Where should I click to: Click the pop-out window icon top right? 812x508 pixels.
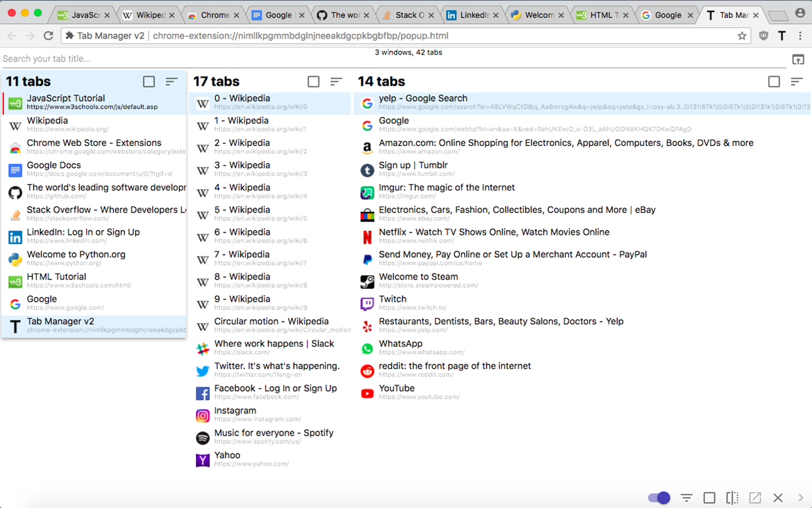tap(797, 58)
